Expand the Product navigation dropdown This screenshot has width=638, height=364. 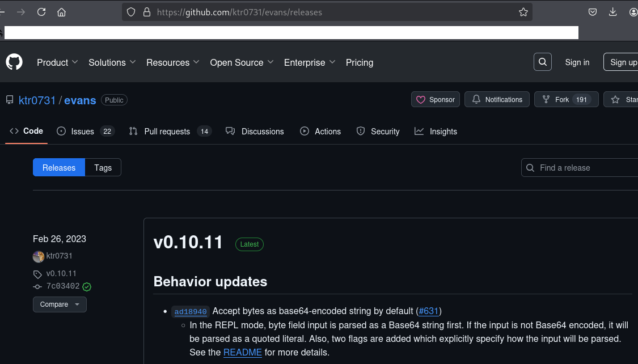(x=57, y=62)
